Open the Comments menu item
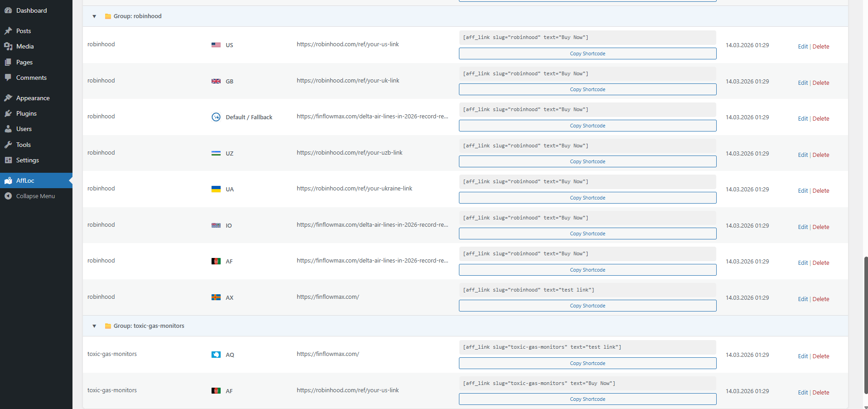 [x=31, y=78]
